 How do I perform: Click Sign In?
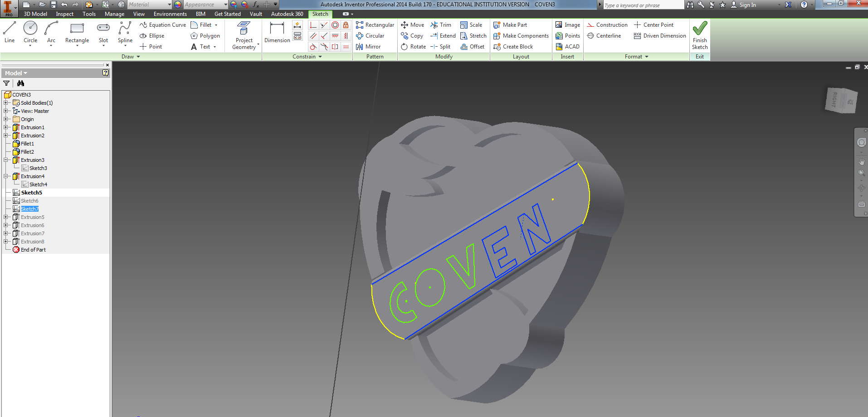pyautogui.click(x=743, y=5)
